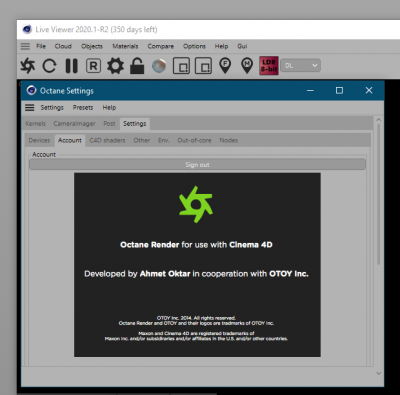Activate the pick focus pin icon
Screen dimensions: 400x395
tap(225, 66)
